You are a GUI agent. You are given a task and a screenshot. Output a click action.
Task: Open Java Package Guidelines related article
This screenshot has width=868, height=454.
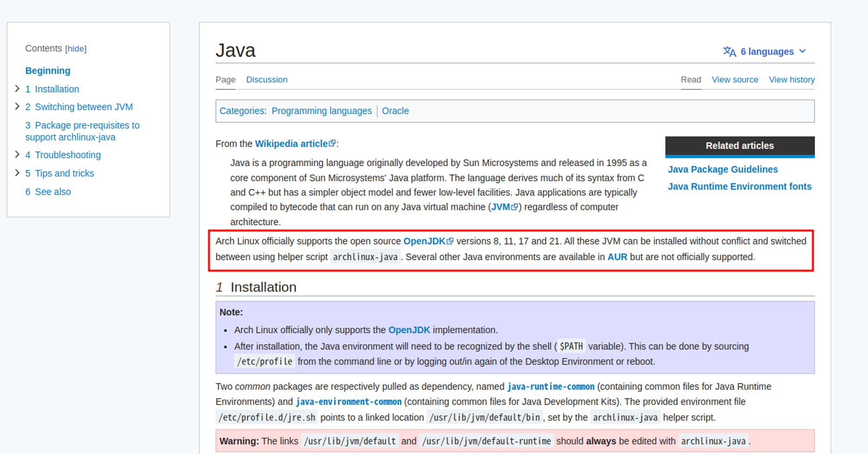[x=722, y=170]
